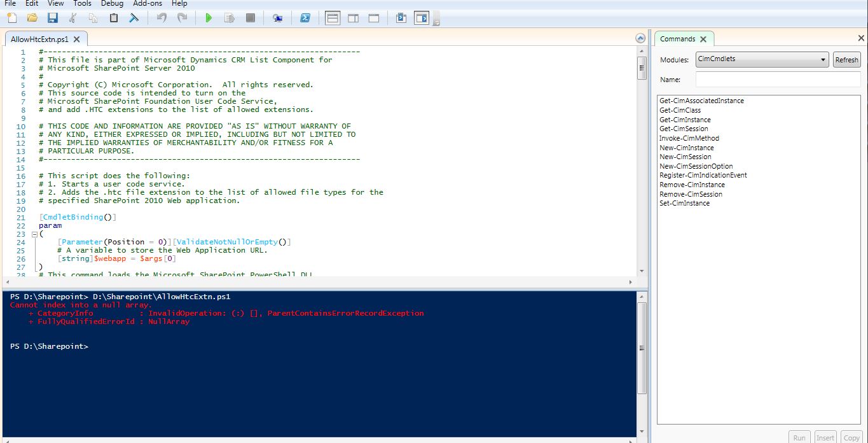Collapse the param block at line 23
Screen dimensions: 868x443
pos(35,234)
